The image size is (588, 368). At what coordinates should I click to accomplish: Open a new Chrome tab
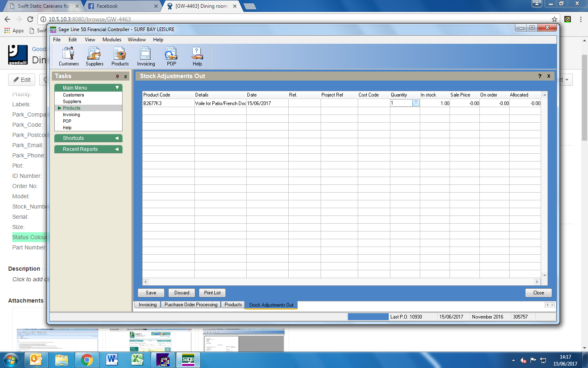249,6
